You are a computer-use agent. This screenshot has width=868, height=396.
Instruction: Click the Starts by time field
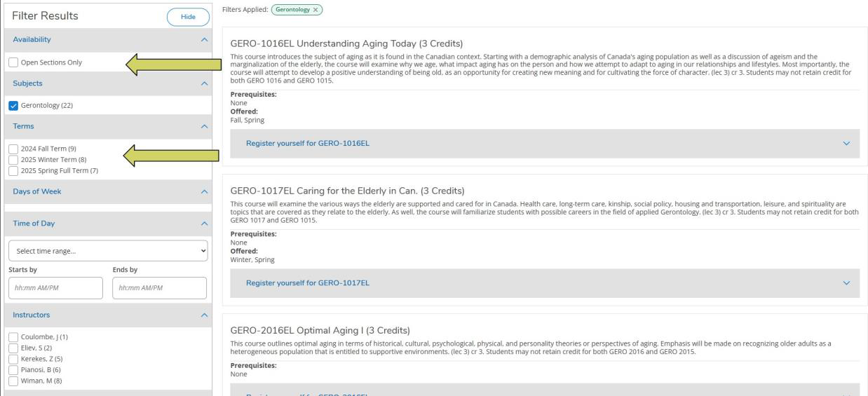(55, 287)
